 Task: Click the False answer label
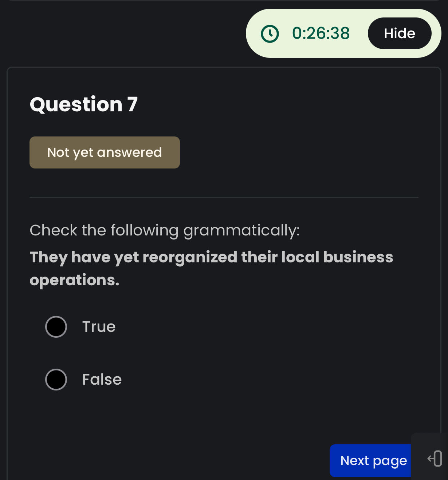102,380
